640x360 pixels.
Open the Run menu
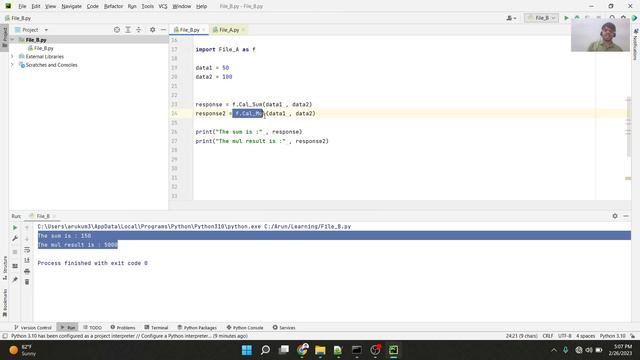coord(132,6)
